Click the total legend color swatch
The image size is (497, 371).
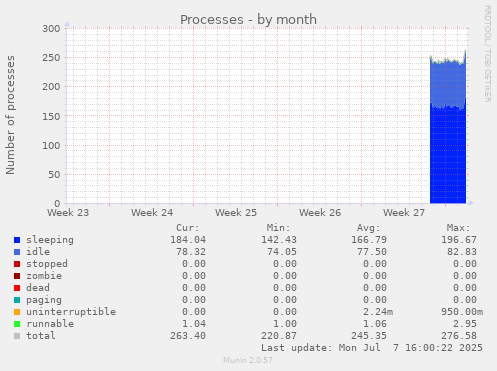[x=17, y=336]
